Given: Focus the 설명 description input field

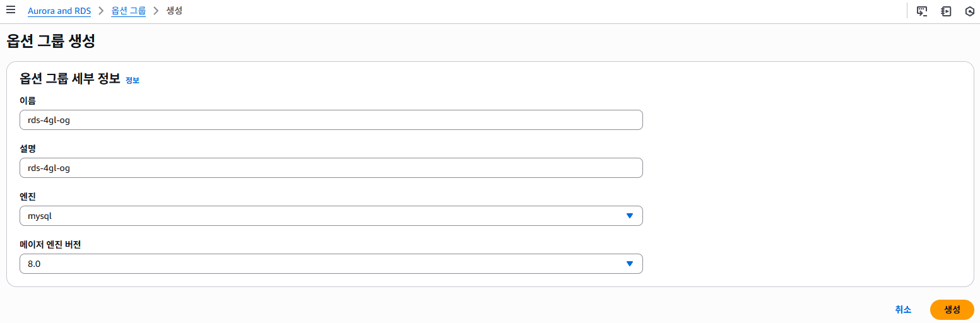Looking at the screenshot, I should click(331, 168).
